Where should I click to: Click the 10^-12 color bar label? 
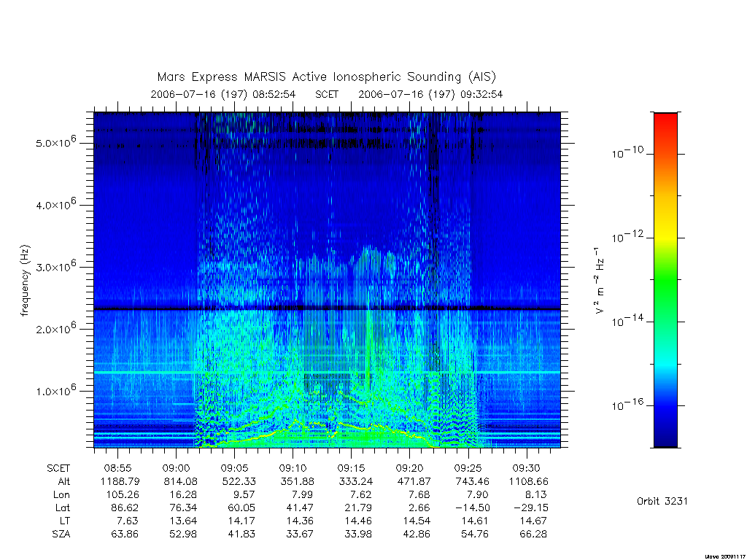627,237
